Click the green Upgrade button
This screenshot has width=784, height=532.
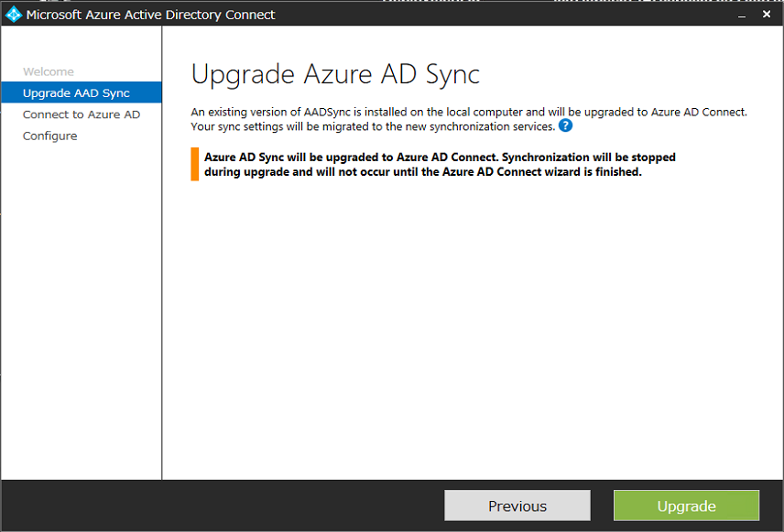pos(686,505)
